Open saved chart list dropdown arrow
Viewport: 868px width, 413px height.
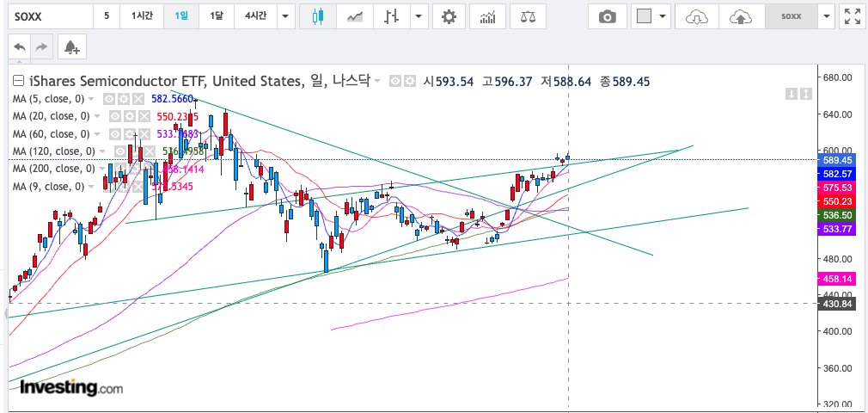[827, 16]
